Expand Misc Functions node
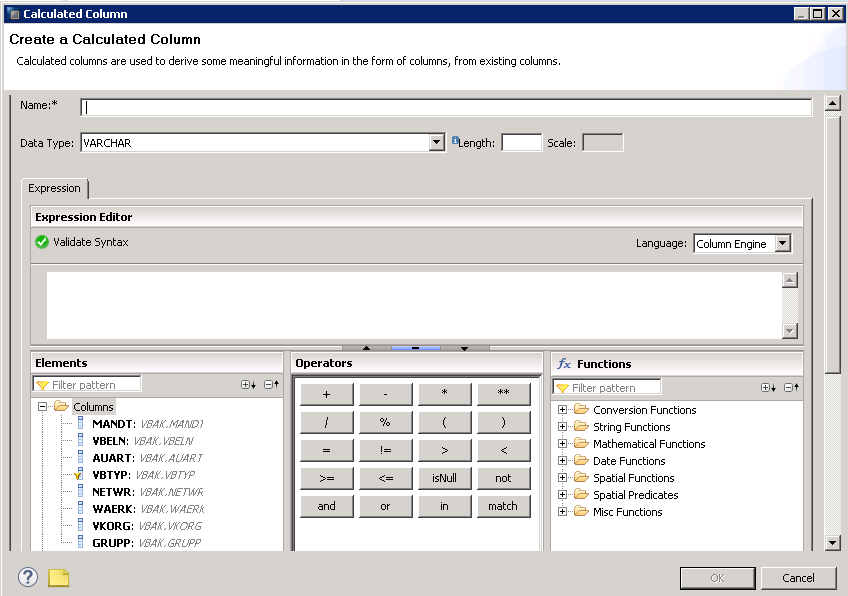This screenshot has width=848, height=596. click(562, 511)
